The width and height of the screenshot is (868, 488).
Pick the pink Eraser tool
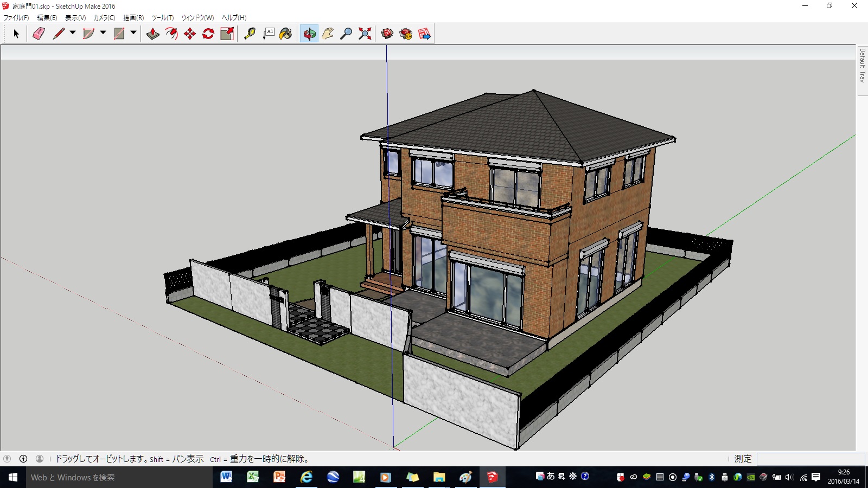[x=39, y=34]
